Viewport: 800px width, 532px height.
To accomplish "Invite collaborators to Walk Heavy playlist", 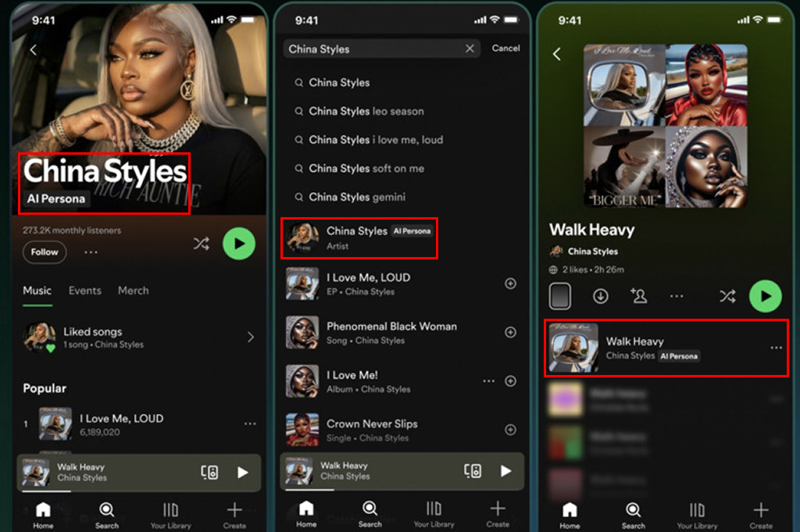I will pos(639,296).
